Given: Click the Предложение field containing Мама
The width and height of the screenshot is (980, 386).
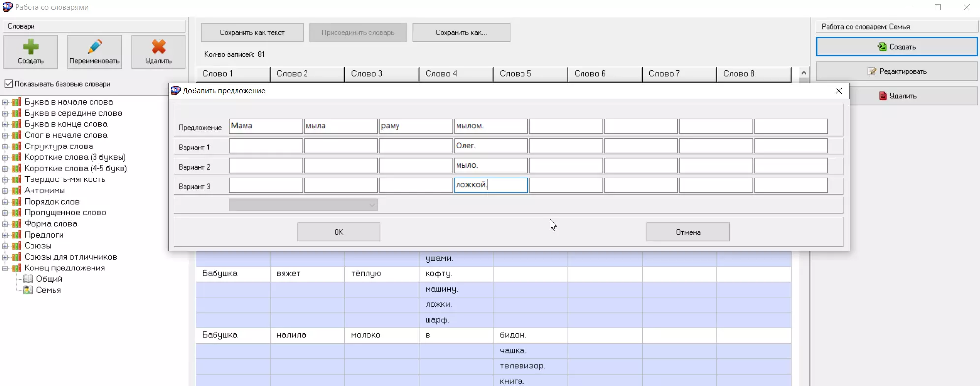Looking at the screenshot, I should point(266,126).
